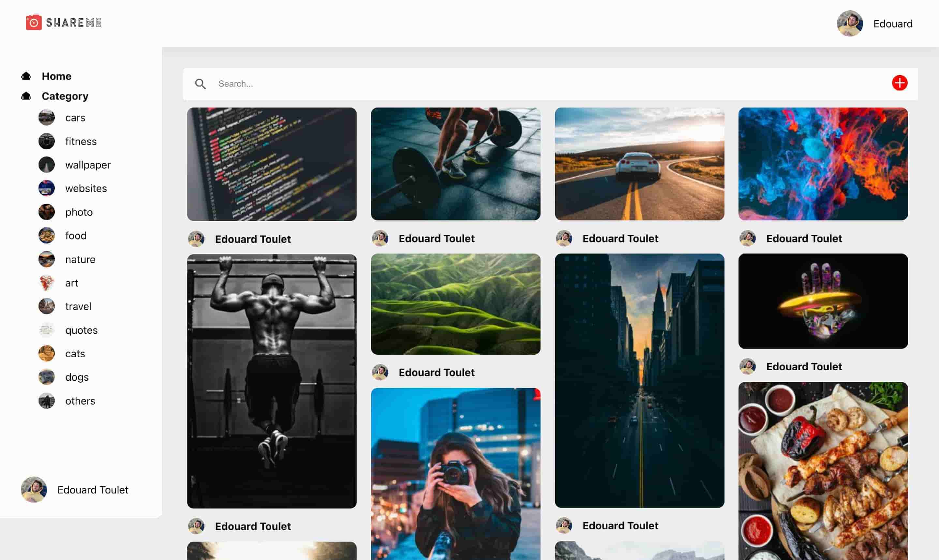Click the magnifier search icon
This screenshot has width=939, height=560.
coord(201,84)
